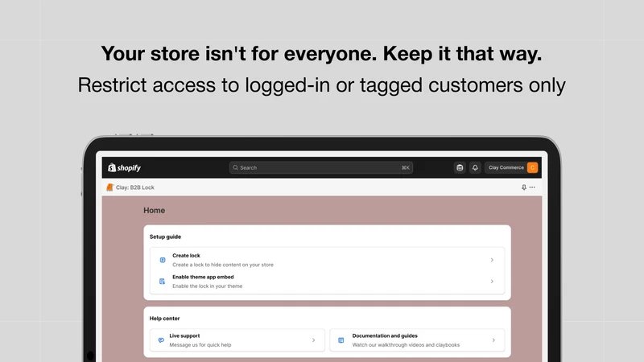The width and height of the screenshot is (644, 362).
Task: Click the Setup guide heading
Action: tap(165, 237)
